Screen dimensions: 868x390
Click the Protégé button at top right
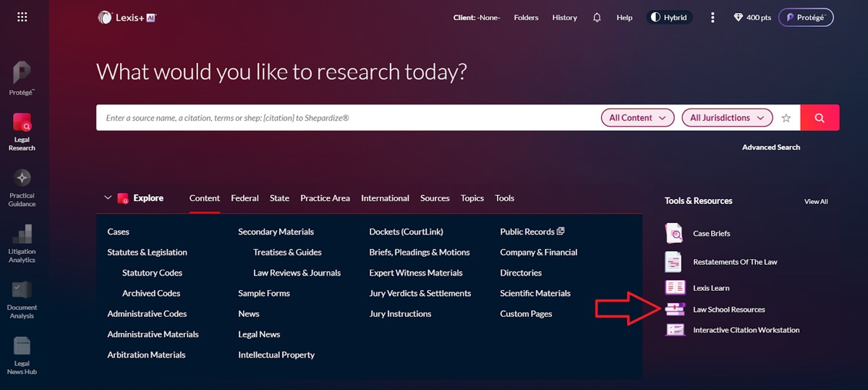[806, 17]
